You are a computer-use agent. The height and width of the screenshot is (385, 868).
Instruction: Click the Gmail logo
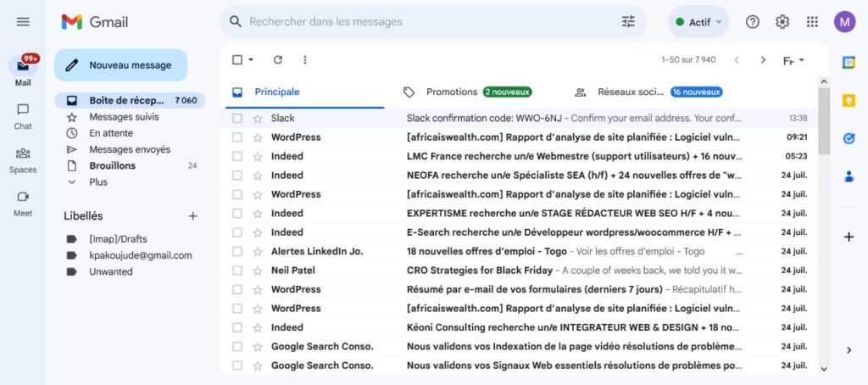95,22
